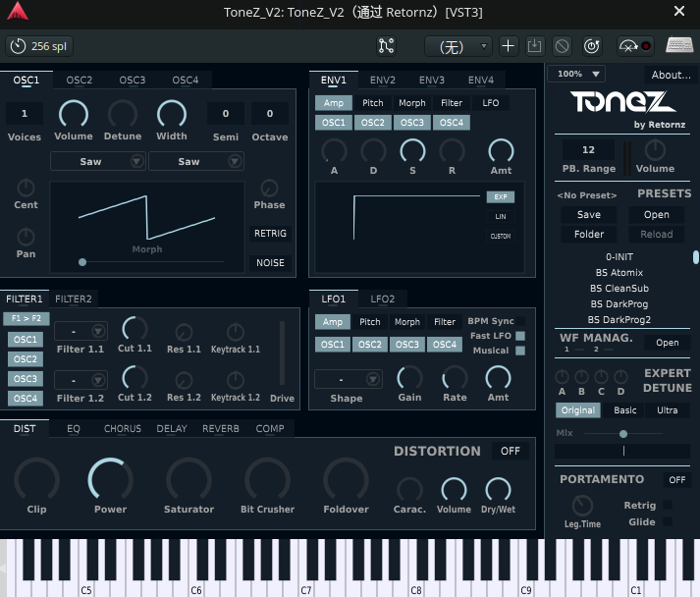Viewport: 700px width, 597px height.
Task: Click the Leg.Time knob
Action: [x=582, y=506]
